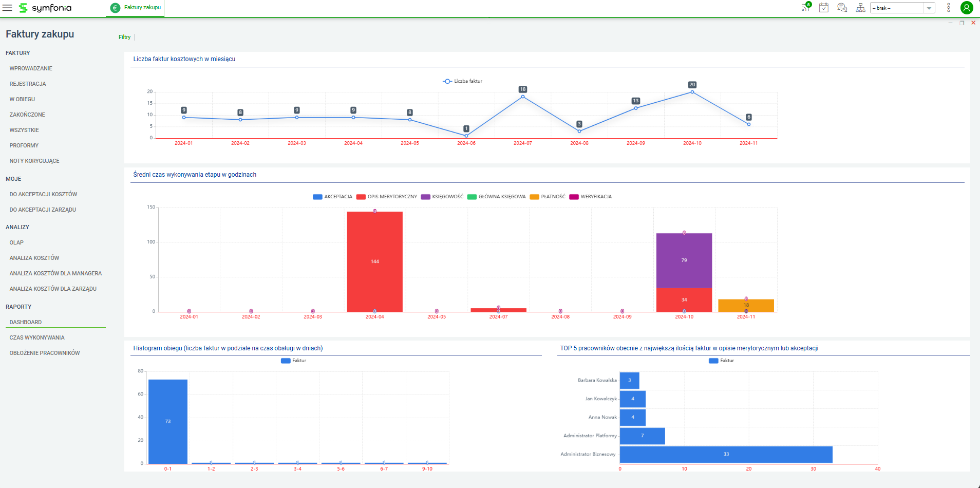Open the organization structure icon
Screen dimensions: 980x488
click(x=860, y=8)
